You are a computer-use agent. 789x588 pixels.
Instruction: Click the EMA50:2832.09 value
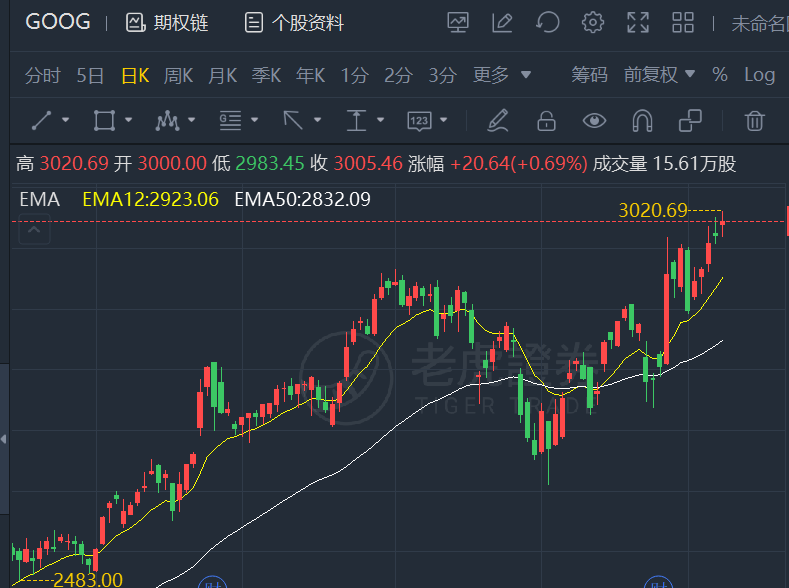302,200
